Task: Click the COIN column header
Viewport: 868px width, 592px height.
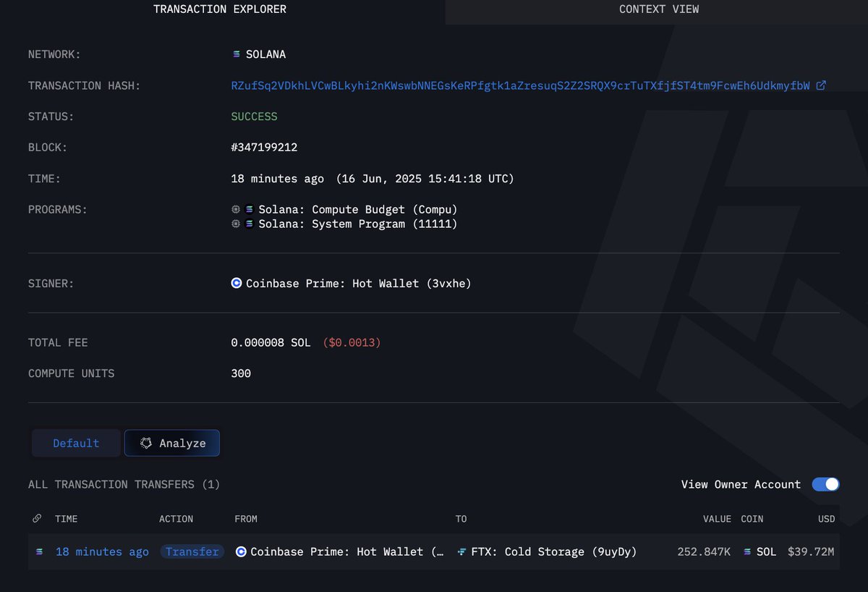Action: pyautogui.click(x=752, y=519)
